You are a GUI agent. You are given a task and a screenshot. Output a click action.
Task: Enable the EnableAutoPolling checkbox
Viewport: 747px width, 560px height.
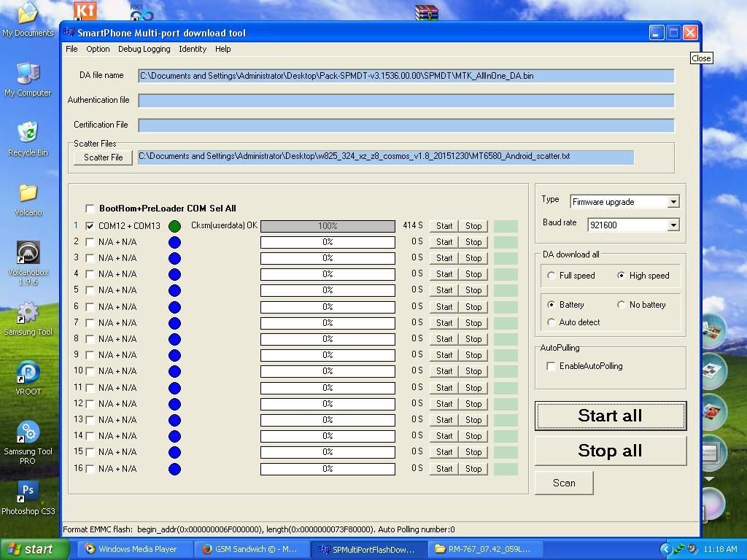pos(551,366)
